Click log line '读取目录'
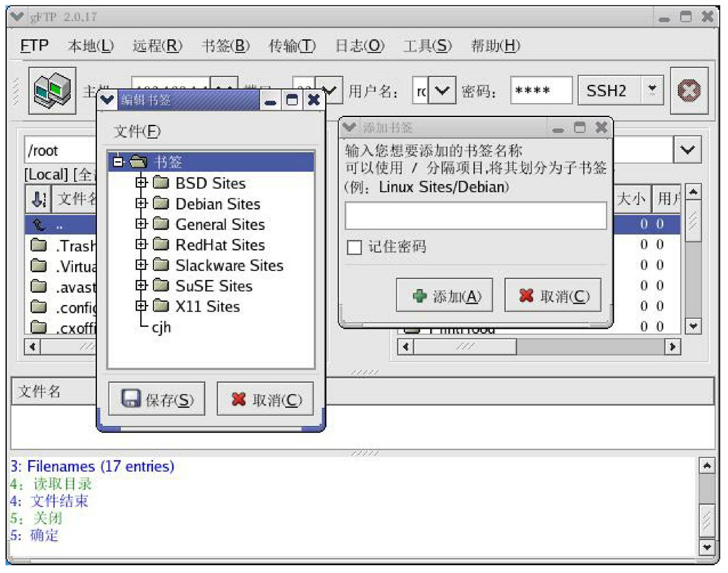Screen dimensions: 728x573 tap(50, 484)
